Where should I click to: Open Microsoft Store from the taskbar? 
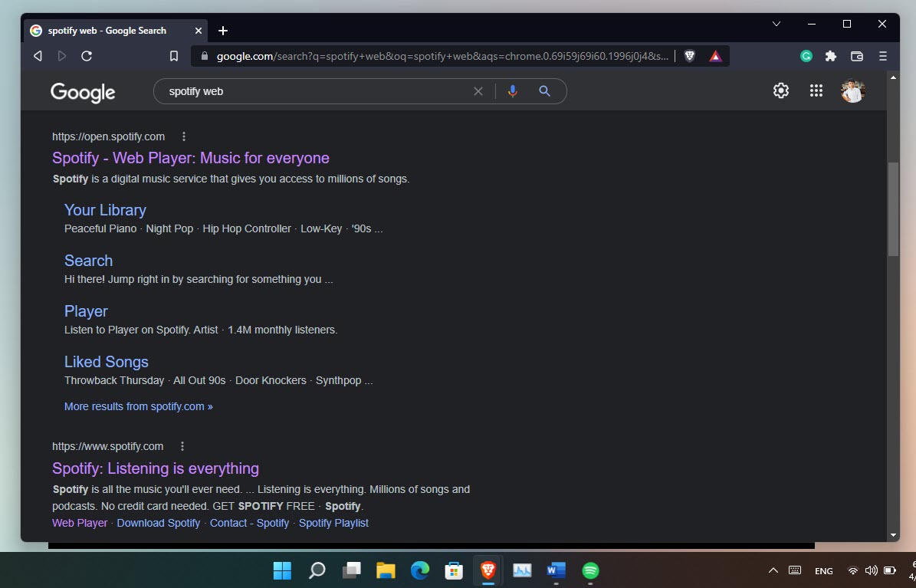point(454,570)
